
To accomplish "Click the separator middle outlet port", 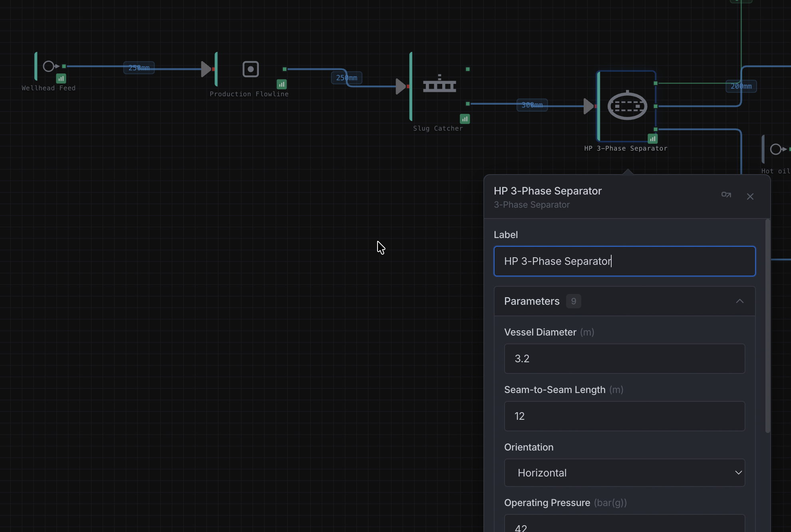I will [656, 106].
